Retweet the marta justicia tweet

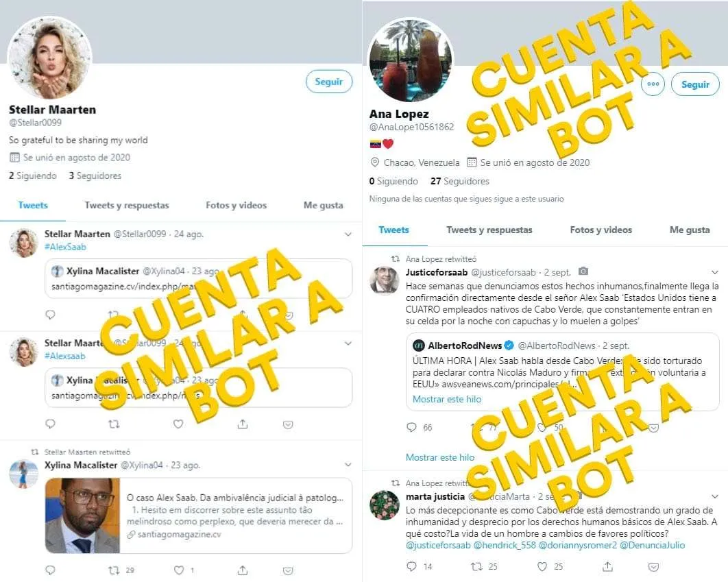(x=476, y=566)
